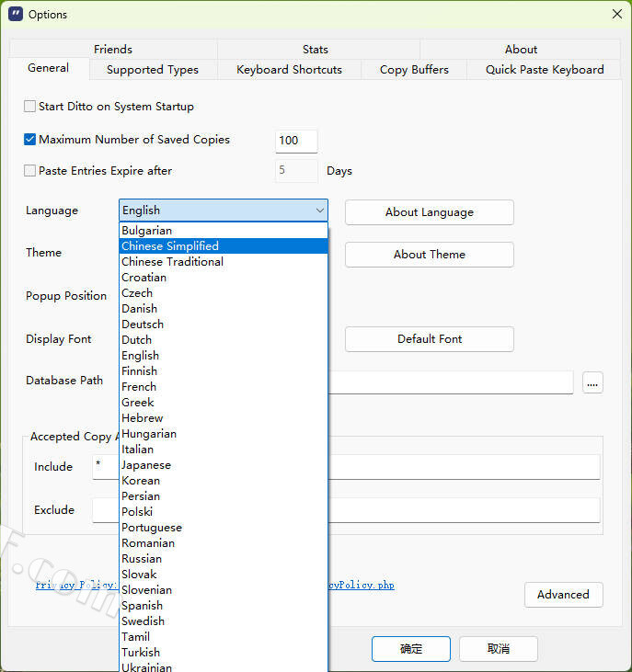Select Greek language option
Image resolution: width=632 pixels, height=672 pixels.
click(224, 403)
